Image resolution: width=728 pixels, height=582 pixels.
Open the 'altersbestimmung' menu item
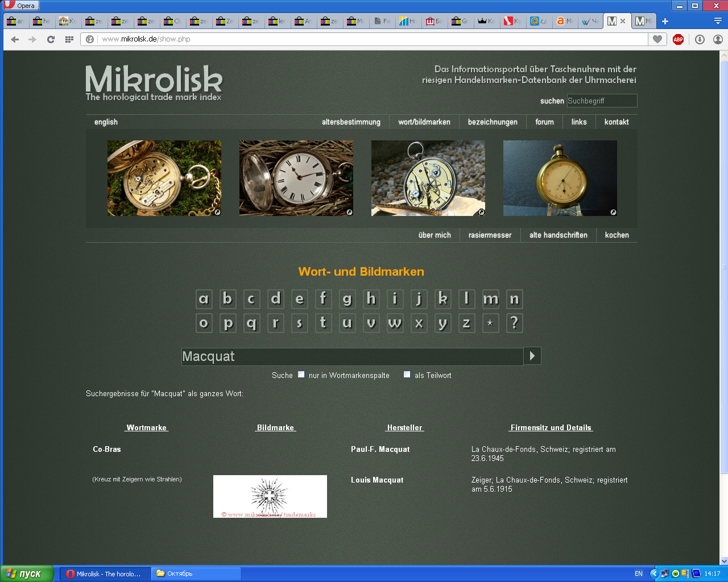pyautogui.click(x=351, y=122)
